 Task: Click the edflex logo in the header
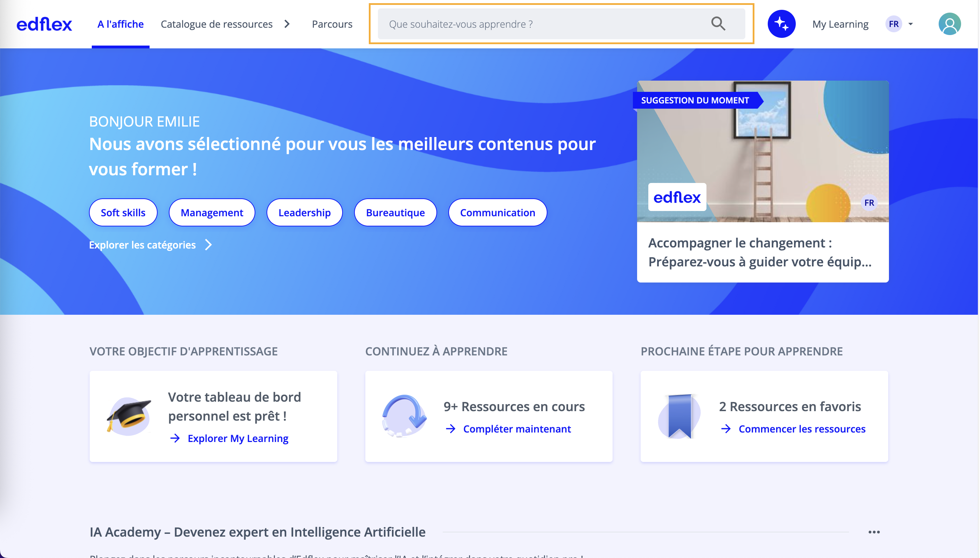pyautogui.click(x=44, y=24)
